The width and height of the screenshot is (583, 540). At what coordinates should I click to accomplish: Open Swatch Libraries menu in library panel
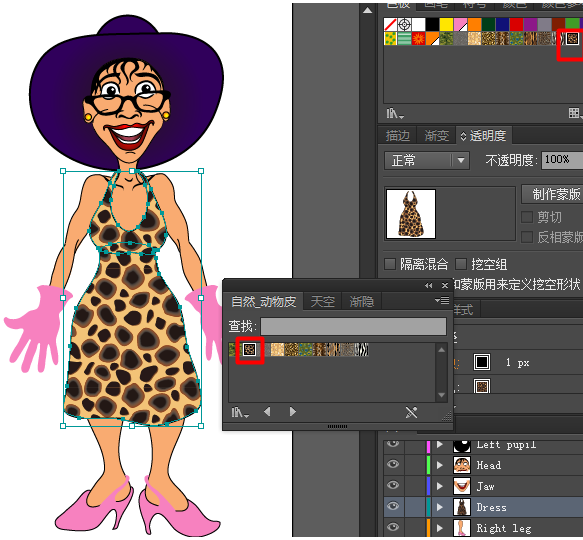(240, 412)
